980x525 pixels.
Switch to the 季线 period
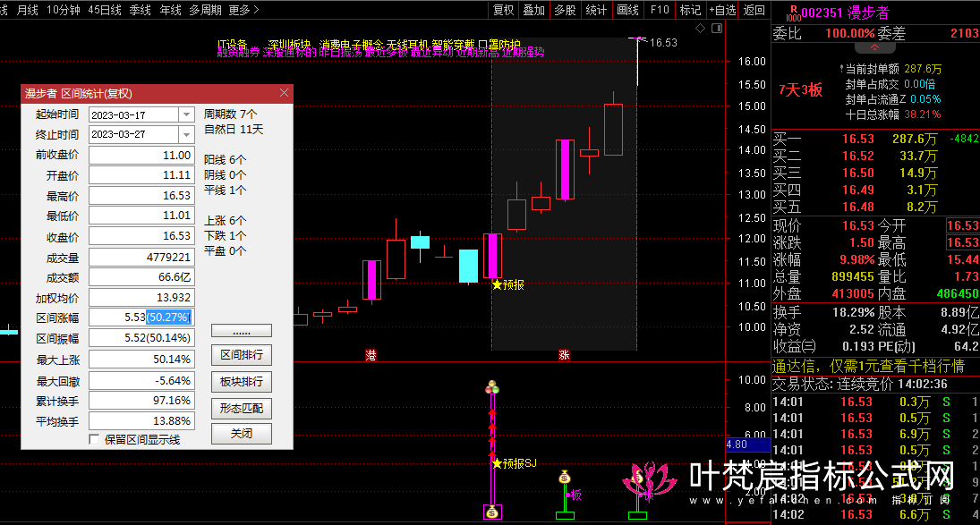tap(140, 10)
